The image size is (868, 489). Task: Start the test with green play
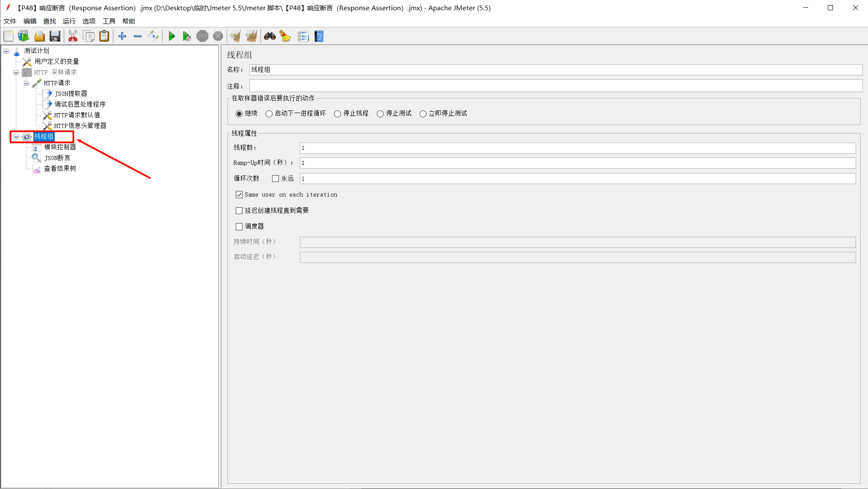[172, 36]
